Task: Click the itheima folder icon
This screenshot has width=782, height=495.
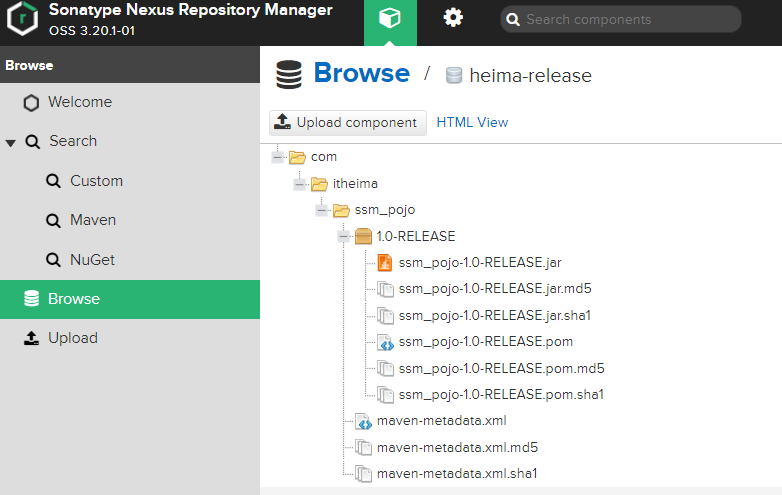Action: click(x=319, y=184)
